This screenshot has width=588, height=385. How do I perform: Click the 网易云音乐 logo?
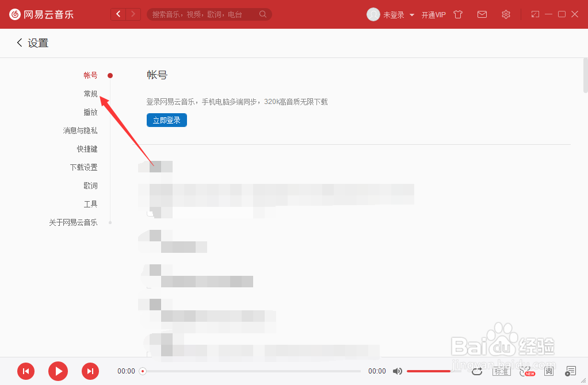pyautogui.click(x=41, y=14)
